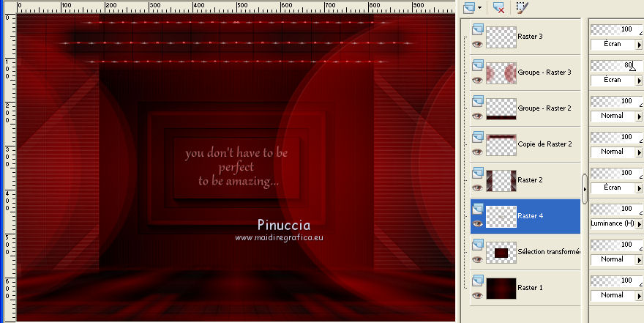Click the layer type icon of Raster 1

click(477, 281)
